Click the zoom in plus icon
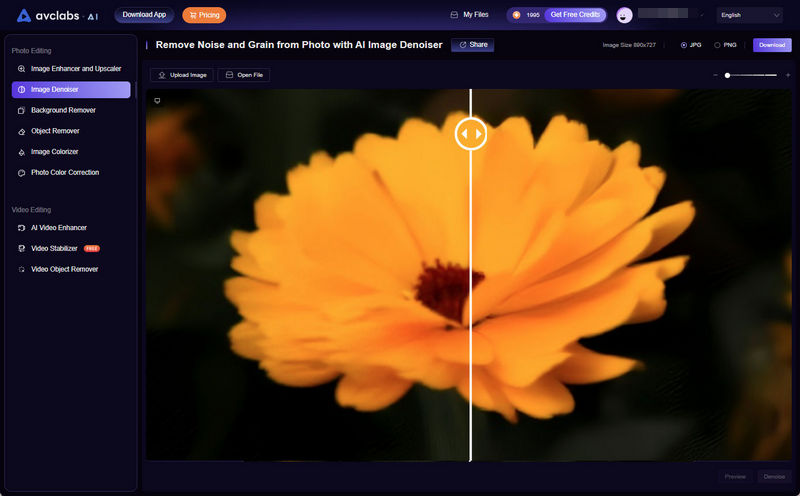 coord(788,75)
